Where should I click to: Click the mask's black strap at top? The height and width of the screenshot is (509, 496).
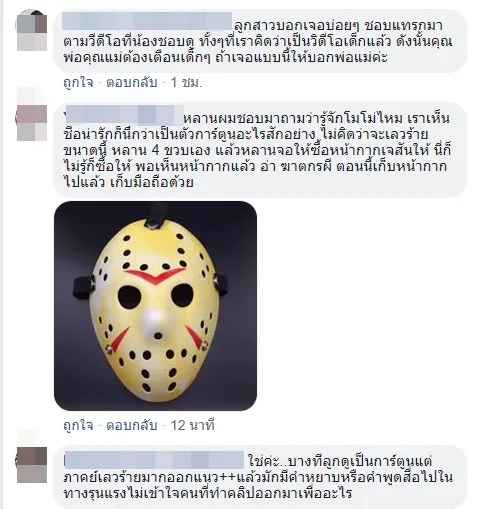click(x=155, y=215)
